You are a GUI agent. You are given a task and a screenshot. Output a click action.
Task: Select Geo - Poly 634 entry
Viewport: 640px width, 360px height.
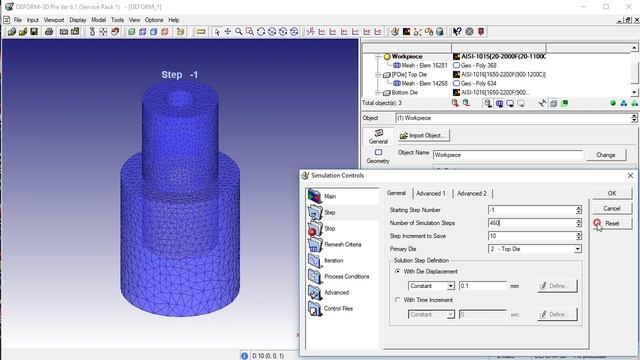pyautogui.click(x=475, y=84)
